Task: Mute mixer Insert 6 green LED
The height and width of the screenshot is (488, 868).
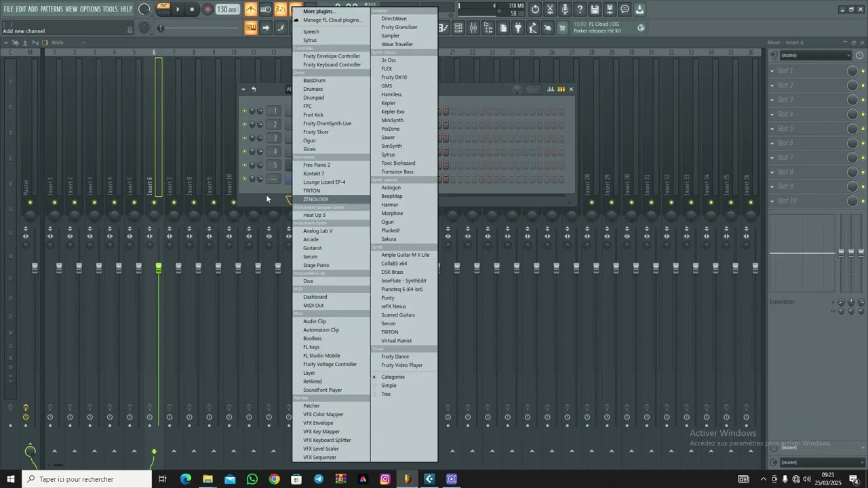Action: click(x=154, y=203)
